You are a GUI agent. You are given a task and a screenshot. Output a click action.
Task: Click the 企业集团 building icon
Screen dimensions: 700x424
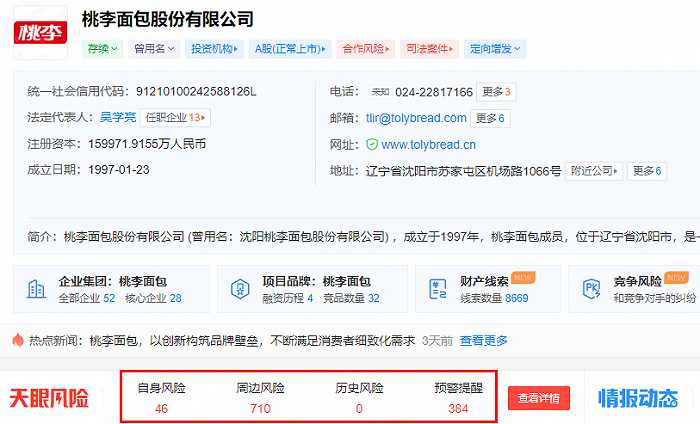(x=36, y=289)
